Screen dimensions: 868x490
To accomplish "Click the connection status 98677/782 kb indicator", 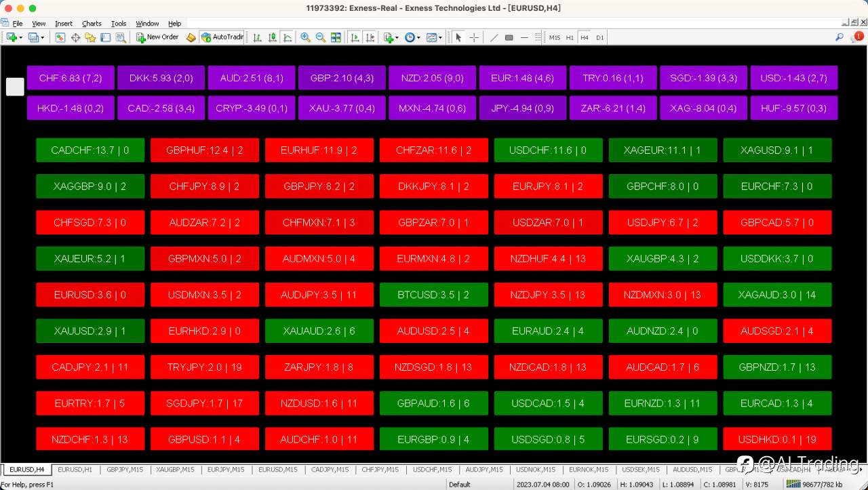I will 814,485.
